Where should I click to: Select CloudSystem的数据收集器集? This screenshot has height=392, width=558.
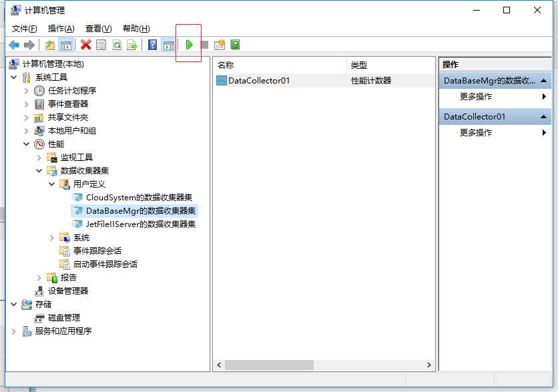tap(139, 198)
